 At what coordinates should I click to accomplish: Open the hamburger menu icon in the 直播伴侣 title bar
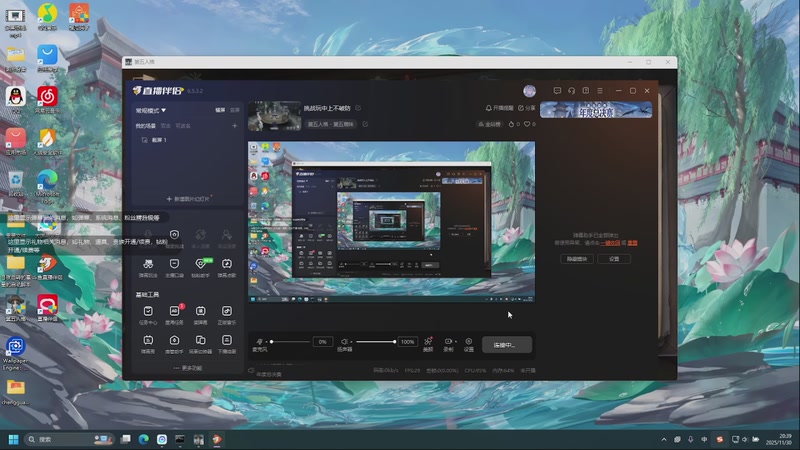click(x=600, y=91)
